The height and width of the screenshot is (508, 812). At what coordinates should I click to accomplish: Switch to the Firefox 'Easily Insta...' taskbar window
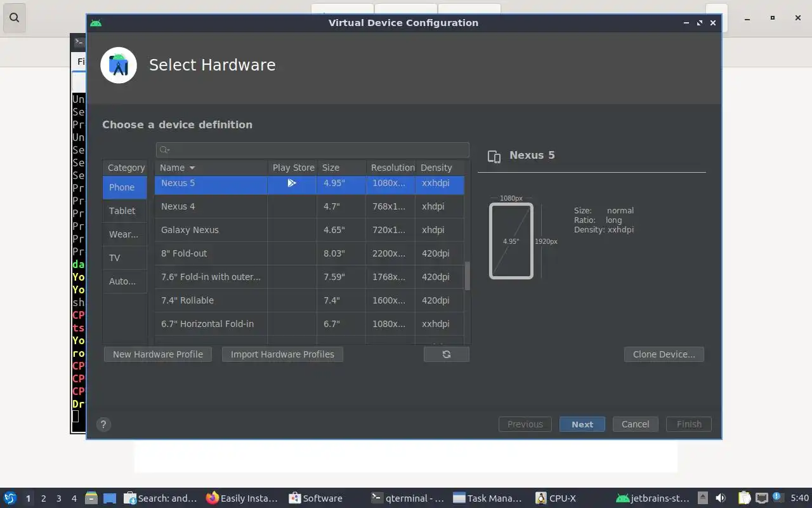tap(242, 498)
